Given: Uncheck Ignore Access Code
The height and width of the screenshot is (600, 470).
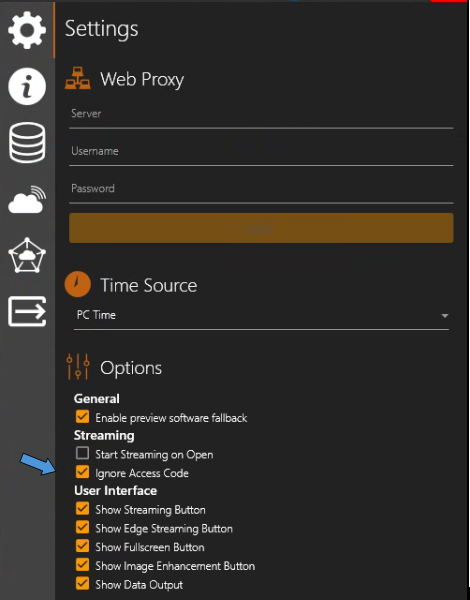Looking at the screenshot, I should tap(82, 472).
